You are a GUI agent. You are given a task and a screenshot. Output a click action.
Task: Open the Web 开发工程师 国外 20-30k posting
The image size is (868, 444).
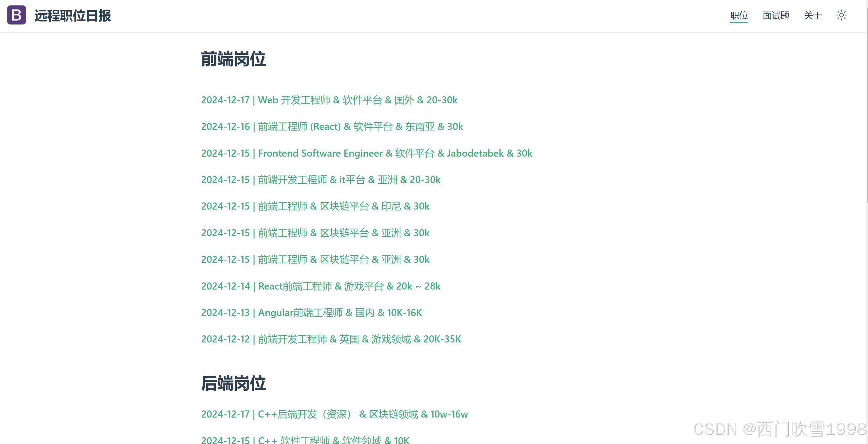coord(329,100)
